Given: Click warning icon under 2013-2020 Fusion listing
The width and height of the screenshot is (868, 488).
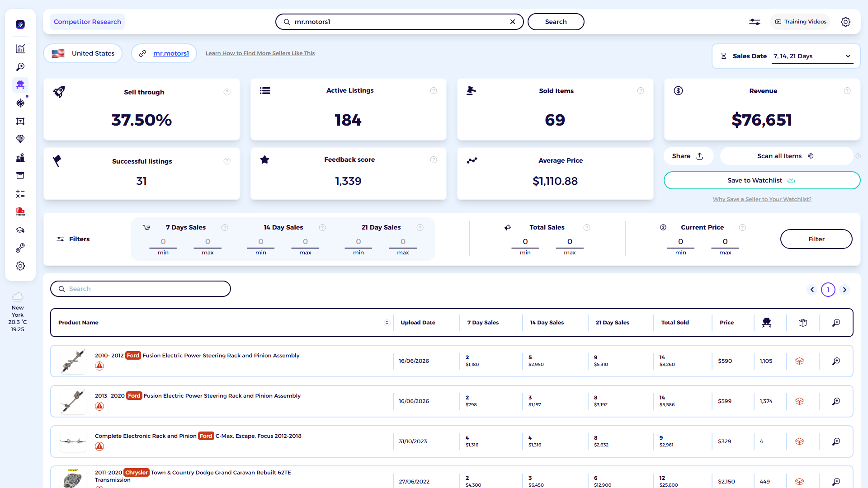Looking at the screenshot, I should (99, 406).
